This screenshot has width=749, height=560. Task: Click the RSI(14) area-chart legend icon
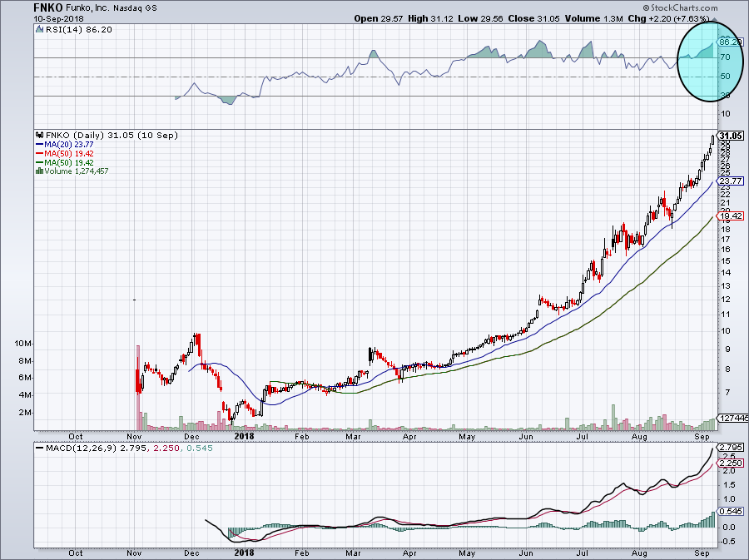40,30
